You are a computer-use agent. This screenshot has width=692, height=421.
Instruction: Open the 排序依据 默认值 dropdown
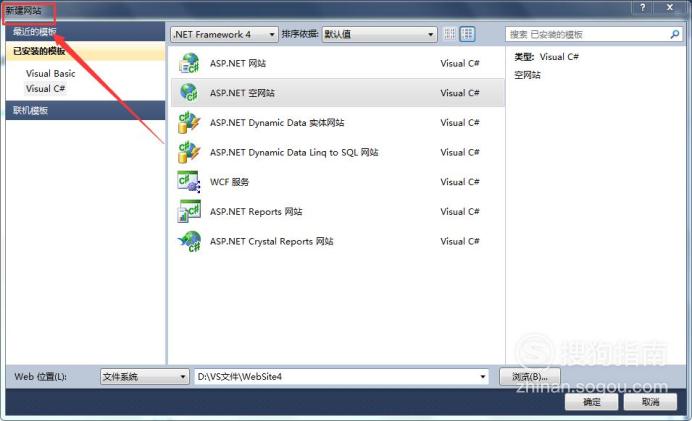click(380, 34)
